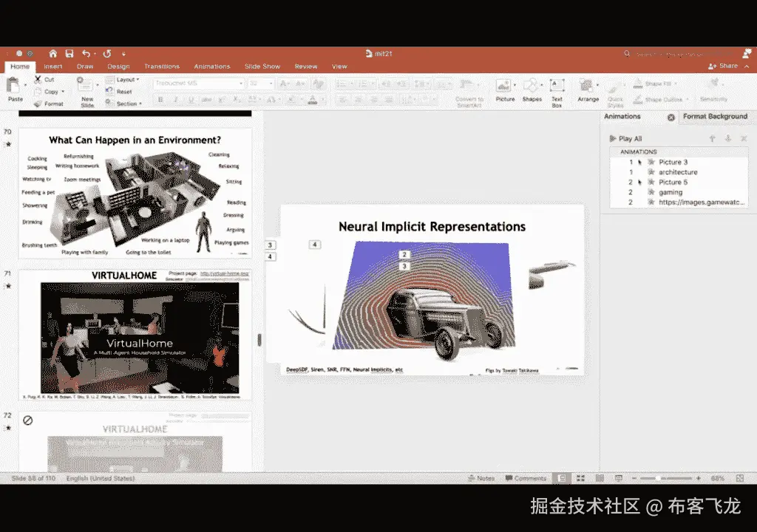Activate the Format painter brush
757x532 pixels.
coord(38,103)
